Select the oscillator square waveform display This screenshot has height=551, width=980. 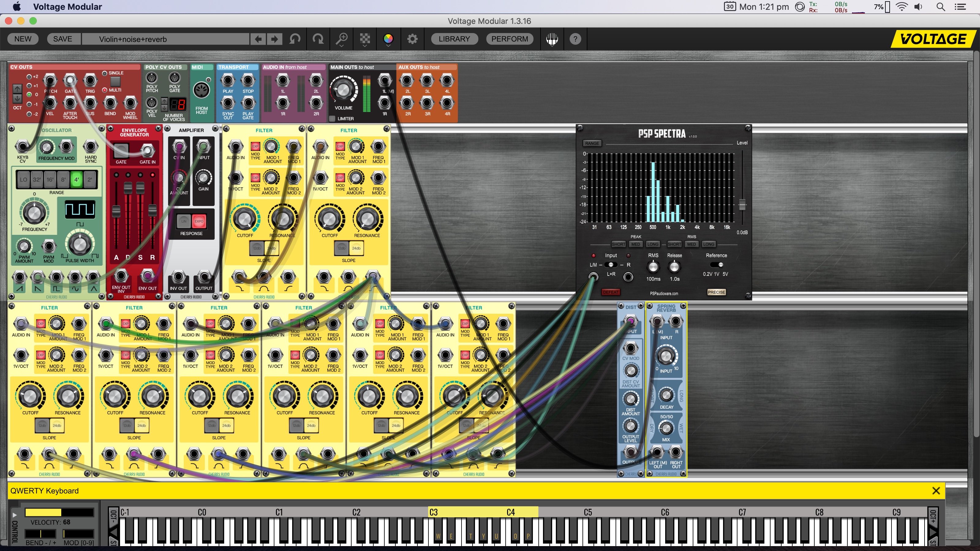[x=80, y=209]
